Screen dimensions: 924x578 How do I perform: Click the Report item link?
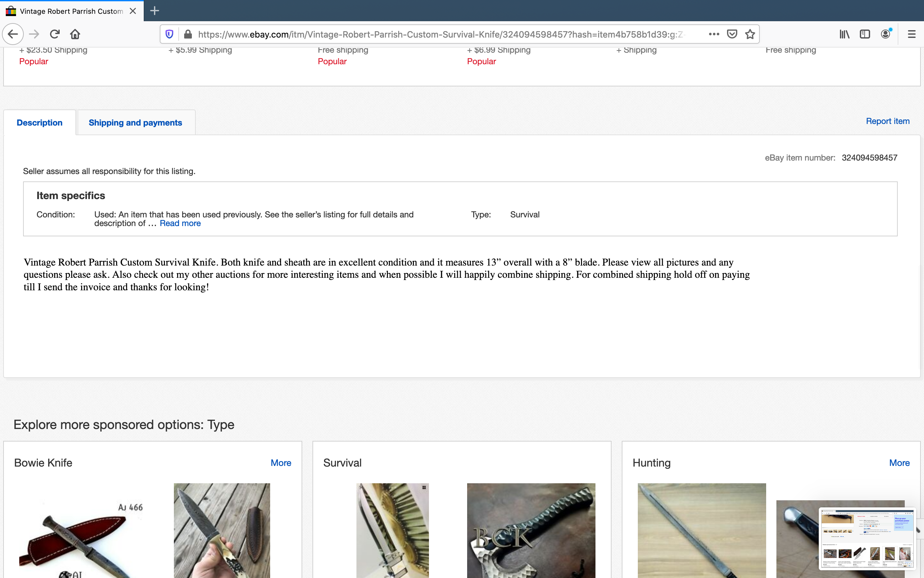tap(888, 121)
